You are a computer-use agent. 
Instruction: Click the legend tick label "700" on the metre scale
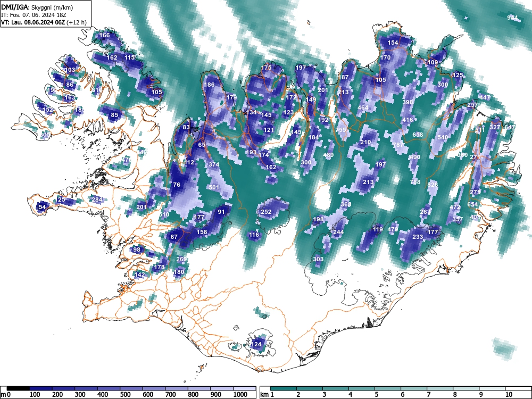[x=170, y=395]
